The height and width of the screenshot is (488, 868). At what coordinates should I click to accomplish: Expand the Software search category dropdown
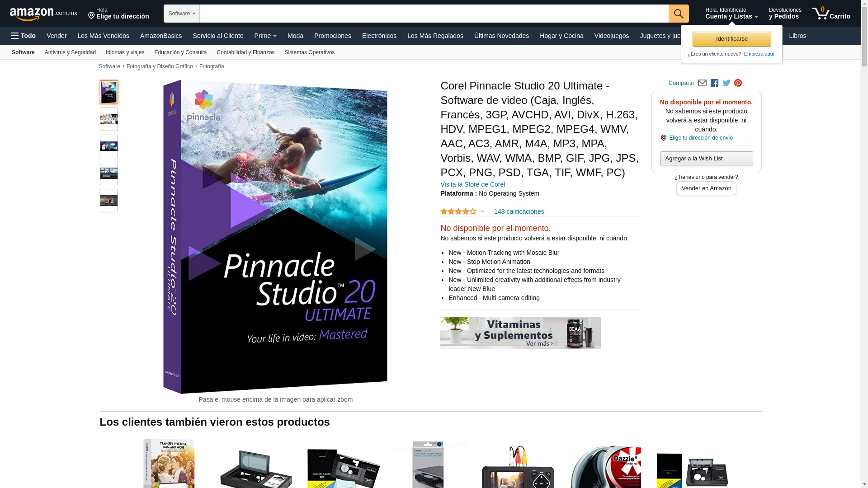coord(182,14)
